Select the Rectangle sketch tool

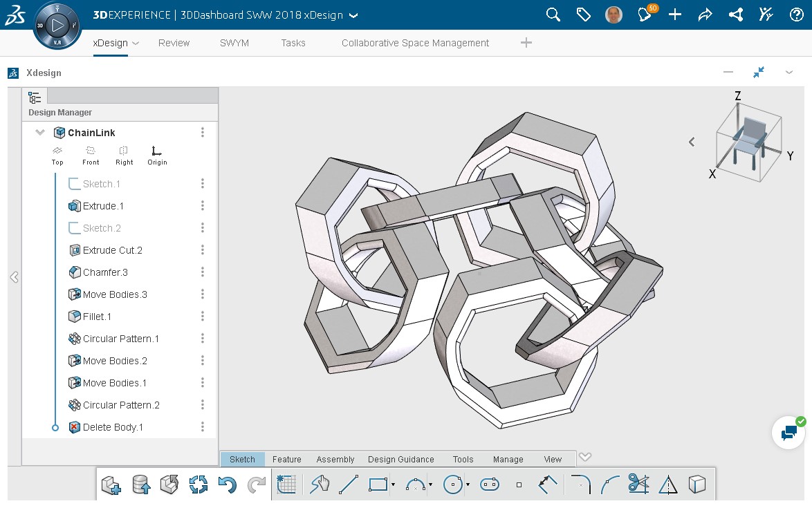[378, 485]
